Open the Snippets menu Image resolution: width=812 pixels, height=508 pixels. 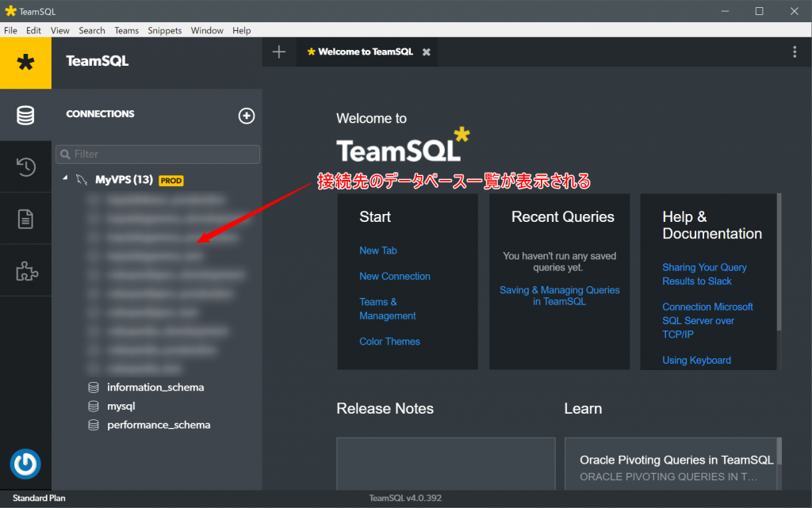click(165, 31)
